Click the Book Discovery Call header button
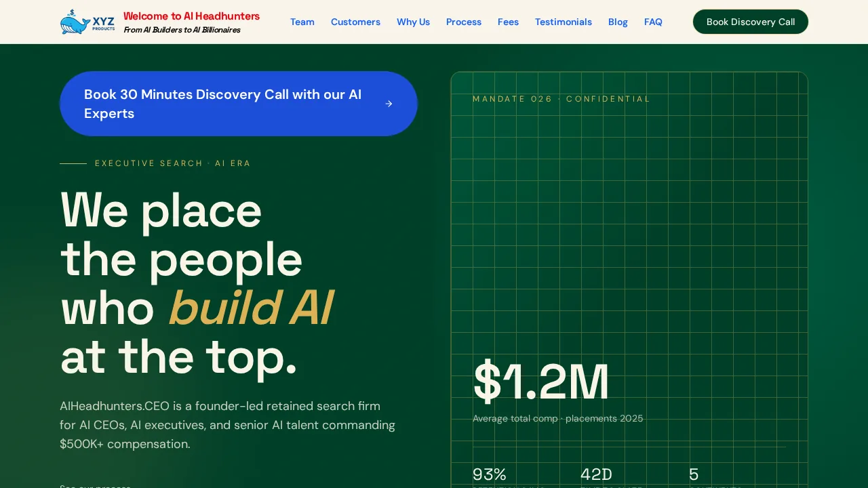The image size is (868, 488). point(751,22)
